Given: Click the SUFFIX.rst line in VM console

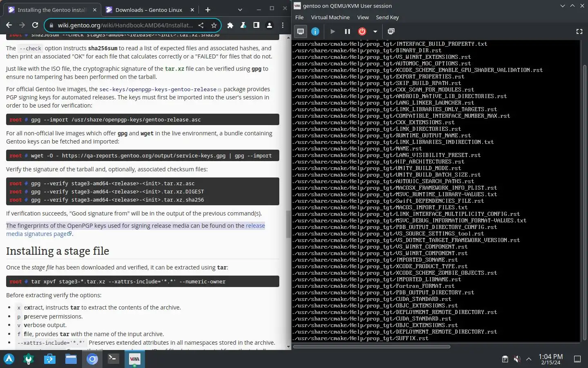Looking at the screenshot, I should point(361,338).
